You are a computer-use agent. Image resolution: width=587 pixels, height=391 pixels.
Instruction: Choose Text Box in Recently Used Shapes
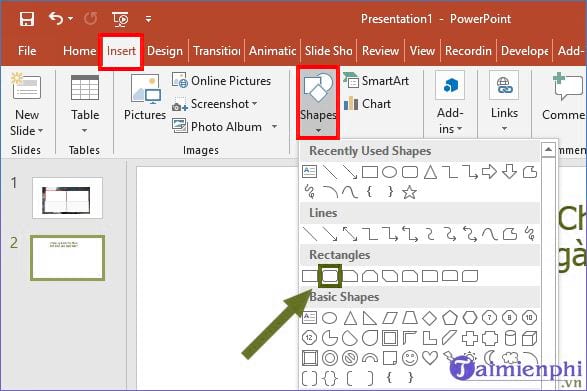coord(309,172)
